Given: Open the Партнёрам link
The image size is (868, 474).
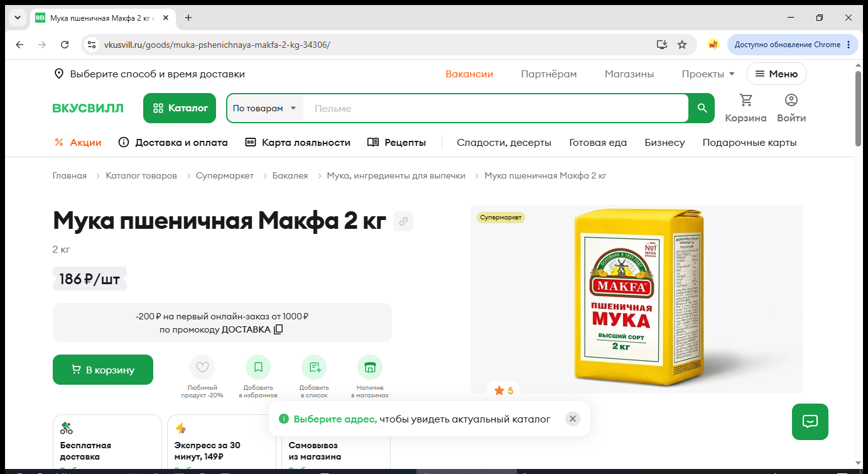Looking at the screenshot, I should (549, 74).
